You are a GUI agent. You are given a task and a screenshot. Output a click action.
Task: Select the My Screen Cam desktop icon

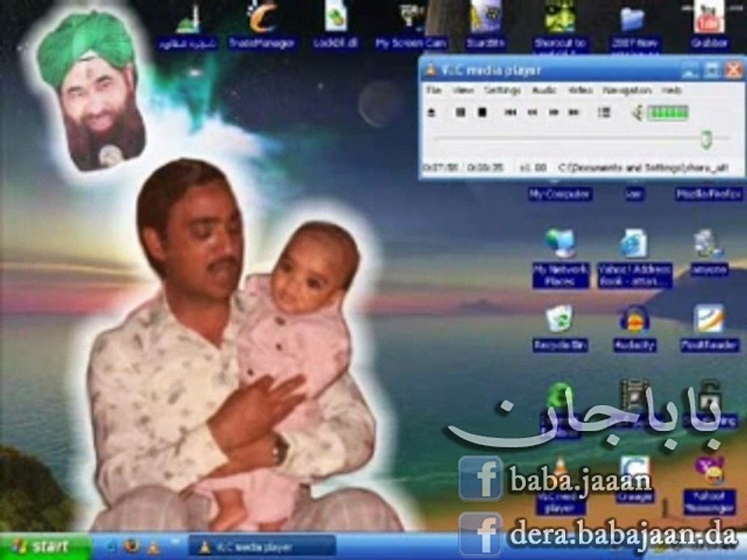[x=411, y=25]
